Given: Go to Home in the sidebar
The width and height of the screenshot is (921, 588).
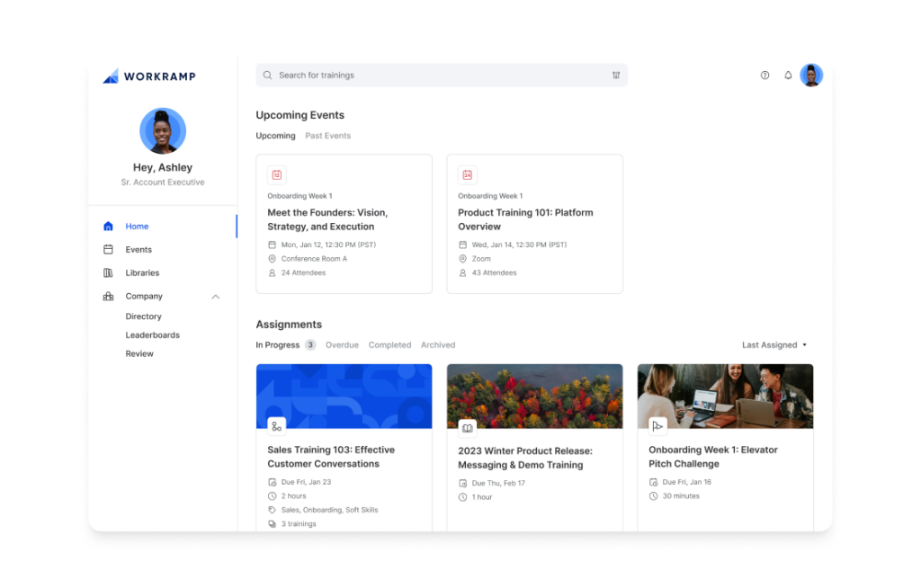Looking at the screenshot, I should pos(137,227).
